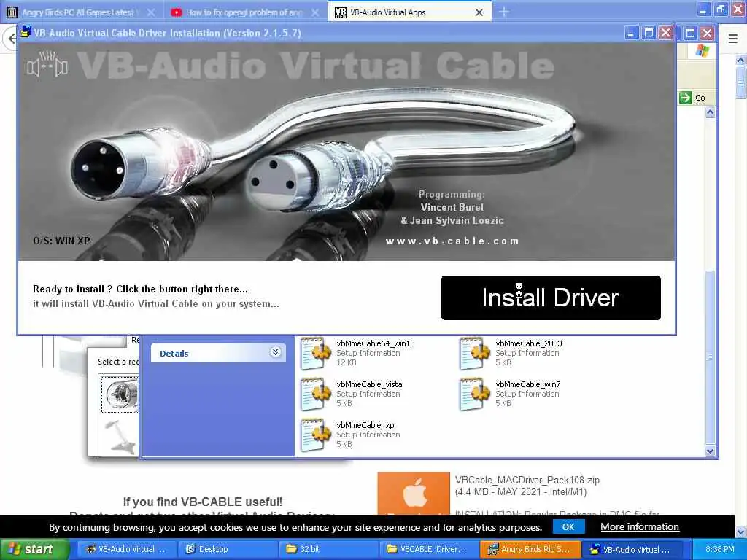The width and height of the screenshot is (747, 560).
Task: Switch to VBCABLE_Driver folder taskbar item
Action: click(428, 549)
